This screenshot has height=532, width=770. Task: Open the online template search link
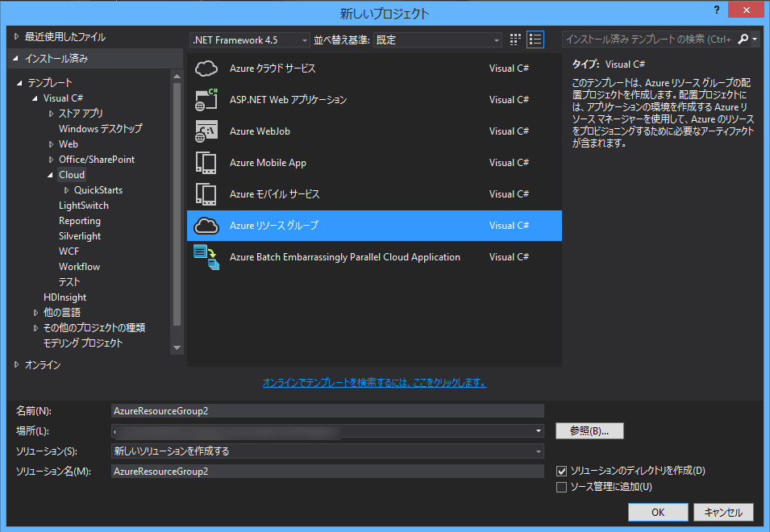pos(375,382)
